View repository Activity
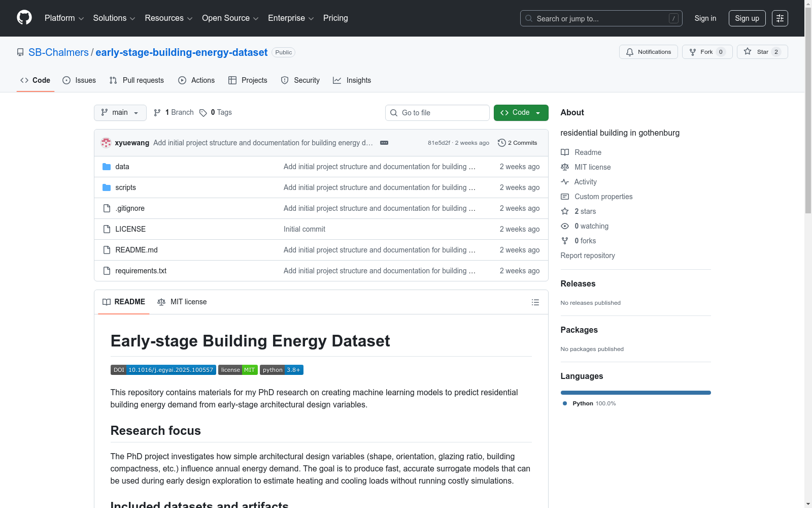 click(x=579, y=182)
